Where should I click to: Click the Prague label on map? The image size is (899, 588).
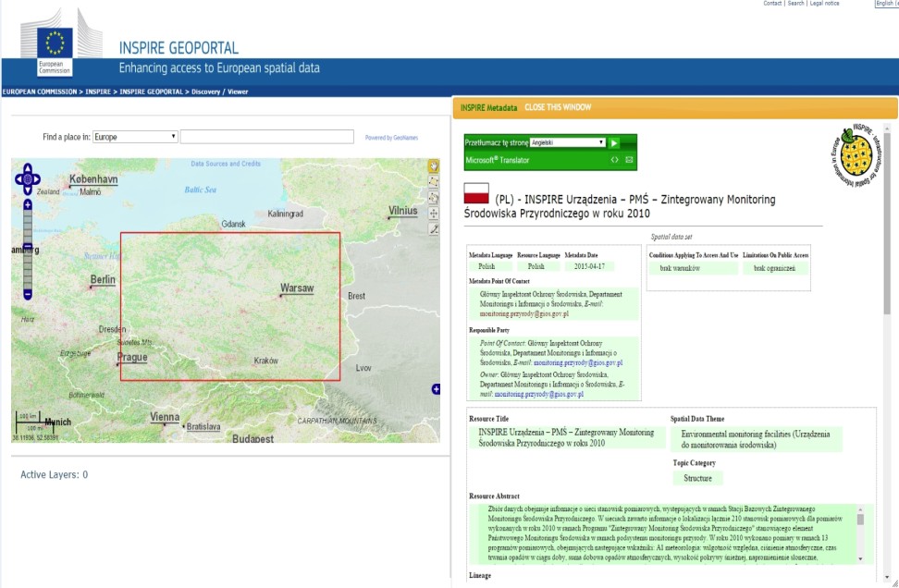(132, 357)
